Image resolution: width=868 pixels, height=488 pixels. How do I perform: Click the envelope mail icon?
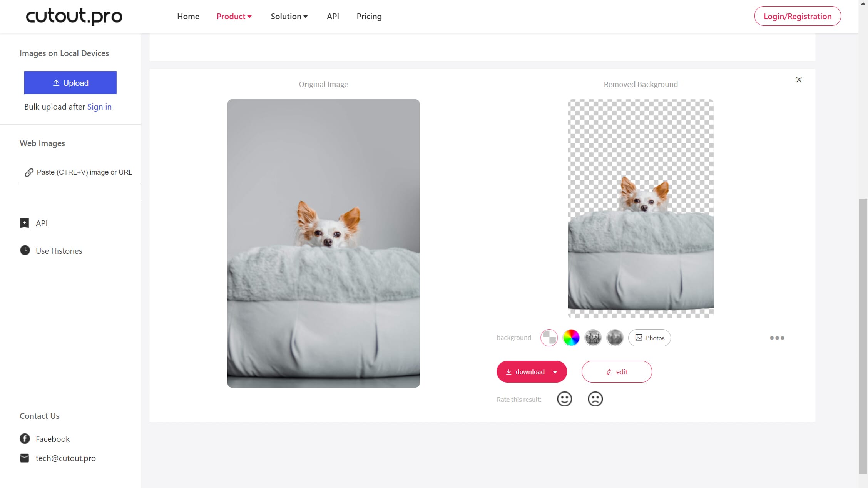click(25, 458)
